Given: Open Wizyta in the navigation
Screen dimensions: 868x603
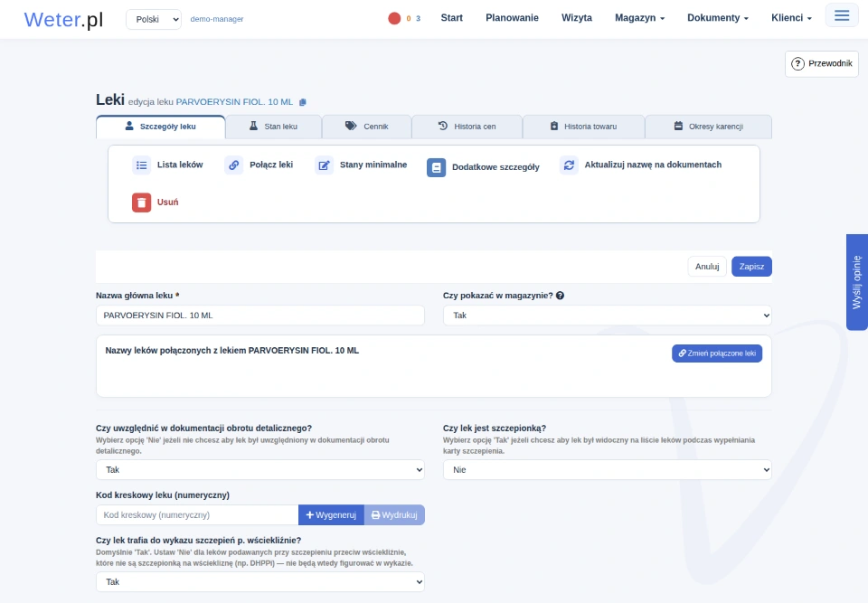Looking at the screenshot, I should (x=577, y=18).
